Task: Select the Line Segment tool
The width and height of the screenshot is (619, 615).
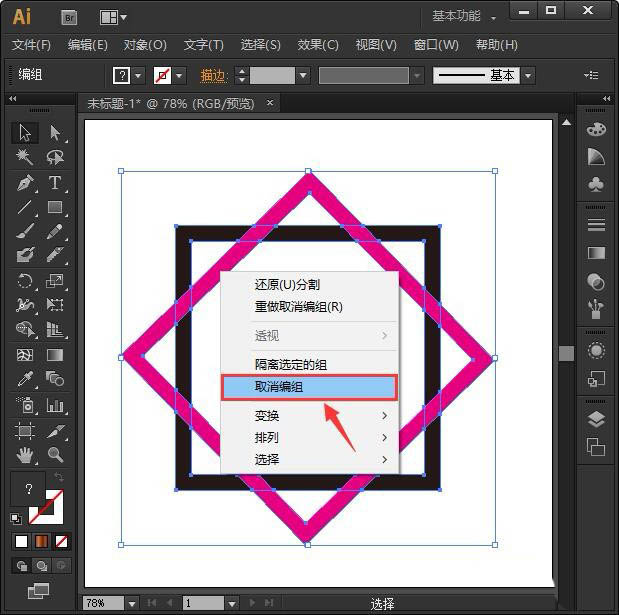Action: (25, 207)
